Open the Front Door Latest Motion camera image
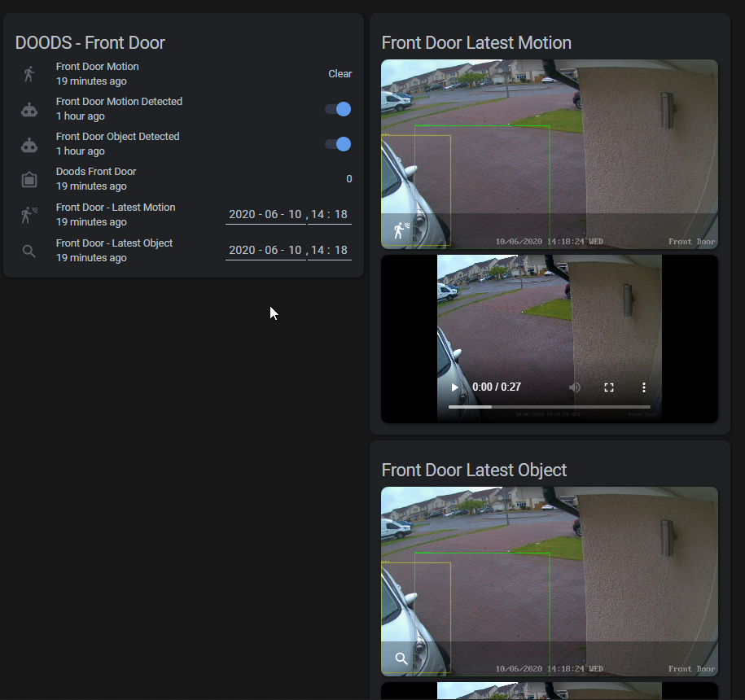This screenshot has width=745, height=700. coord(549,154)
